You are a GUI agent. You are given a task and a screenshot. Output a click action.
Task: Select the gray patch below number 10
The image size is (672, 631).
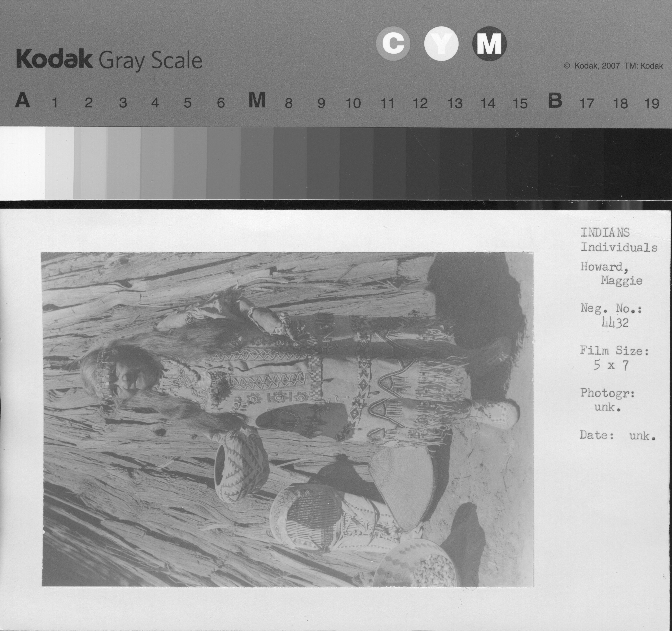pyautogui.click(x=356, y=163)
